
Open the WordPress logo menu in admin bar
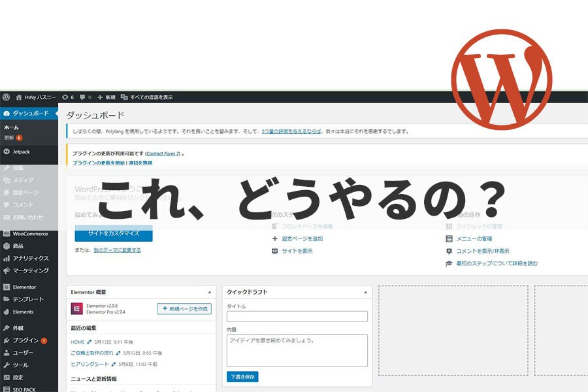coord(6,97)
